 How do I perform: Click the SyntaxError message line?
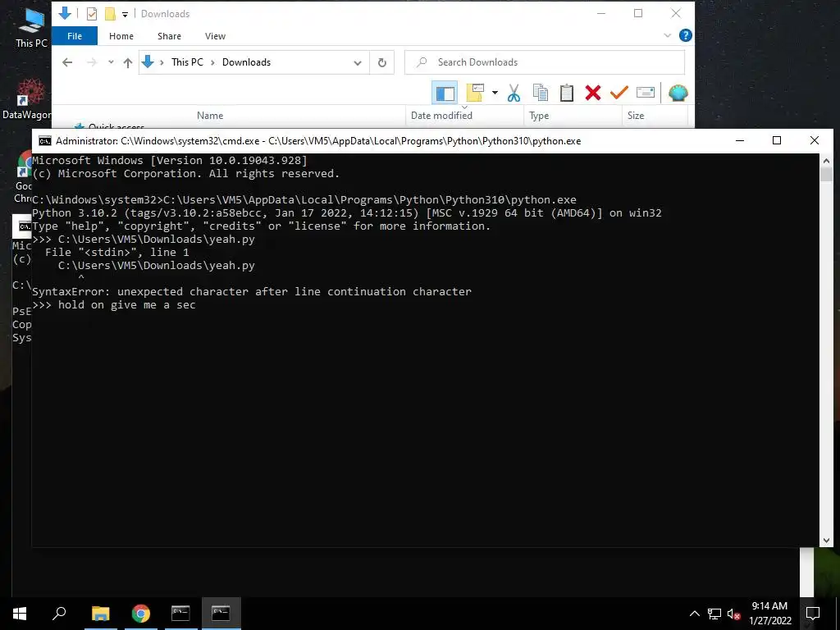(x=252, y=292)
